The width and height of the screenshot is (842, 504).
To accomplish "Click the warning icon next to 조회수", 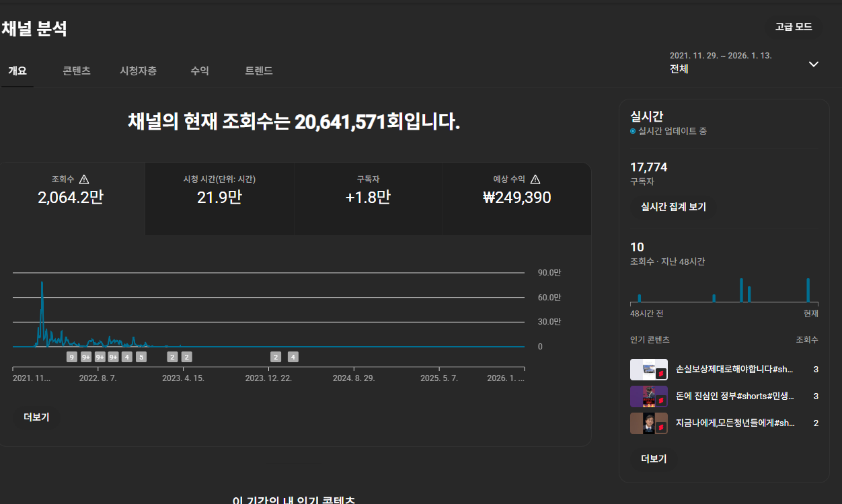I will coord(84,179).
